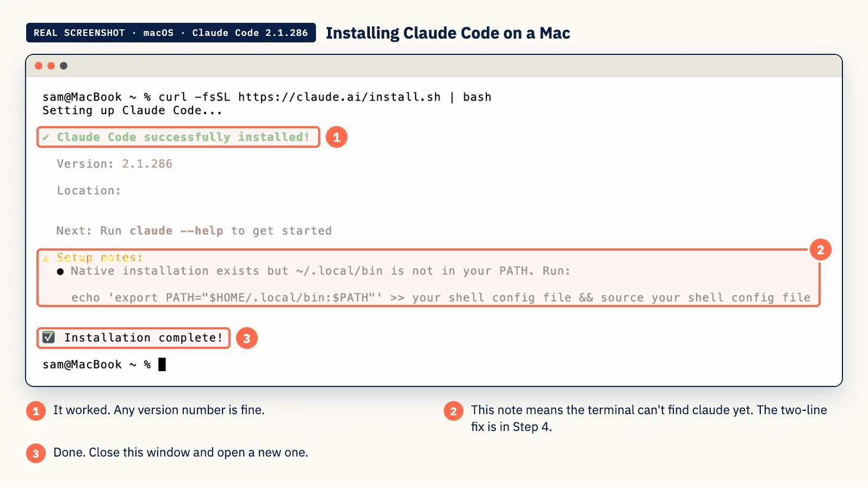Click caption 'Done. Close this window and open a new one.'
The image size is (868, 487).
181,452
